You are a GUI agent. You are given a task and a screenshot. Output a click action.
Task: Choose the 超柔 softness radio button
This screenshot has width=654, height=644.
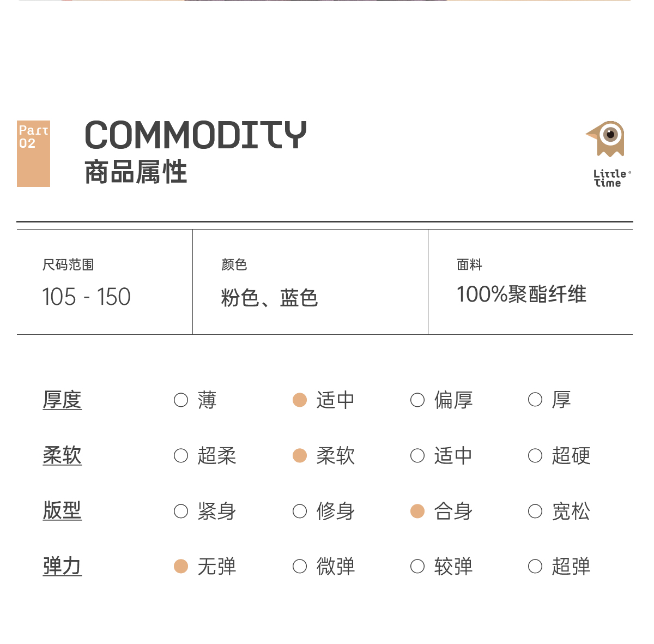coord(181,456)
